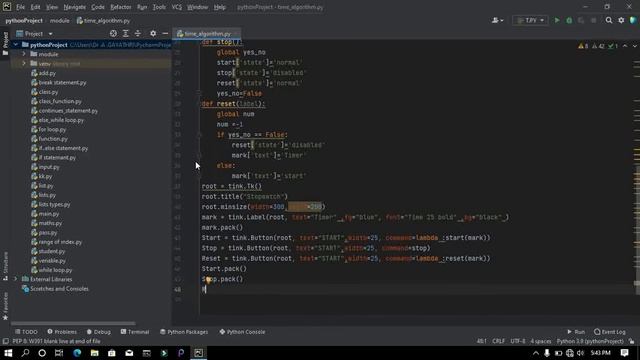Click module in the breadcrumb path
The image size is (640, 360).
coord(60,20)
